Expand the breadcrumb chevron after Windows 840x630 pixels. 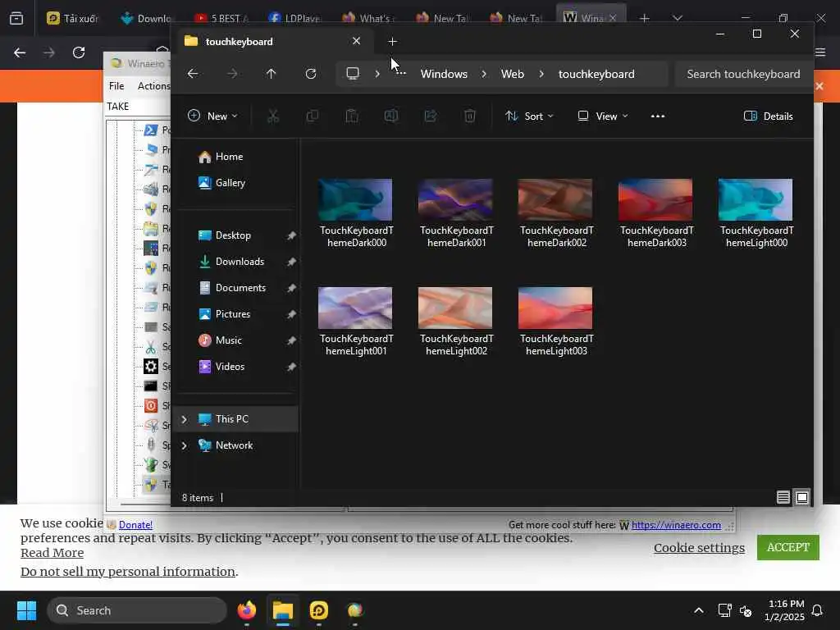click(x=484, y=74)
